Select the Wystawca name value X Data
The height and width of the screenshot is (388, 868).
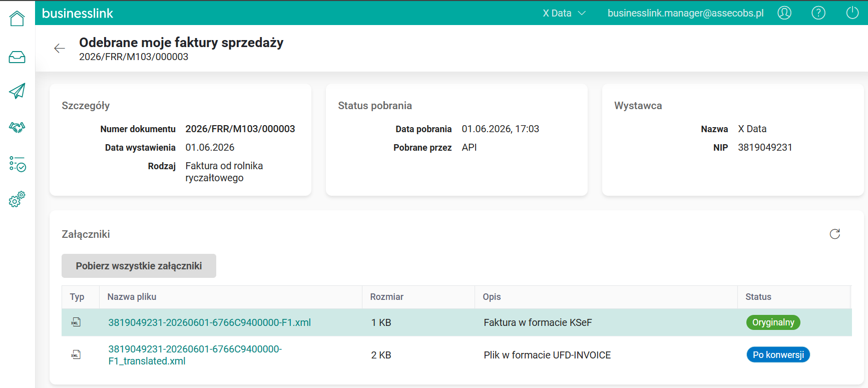tap(752, 129)
